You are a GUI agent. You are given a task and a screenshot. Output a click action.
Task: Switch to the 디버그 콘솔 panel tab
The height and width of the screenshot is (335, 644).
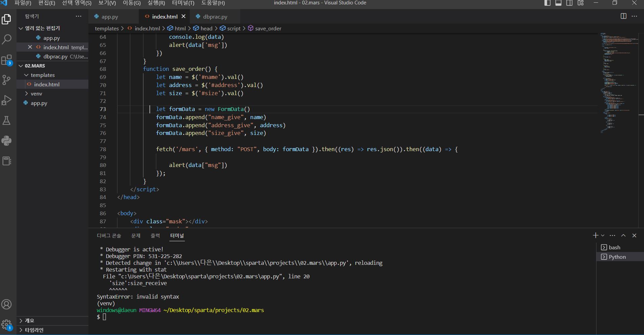[x=109, y=235]
